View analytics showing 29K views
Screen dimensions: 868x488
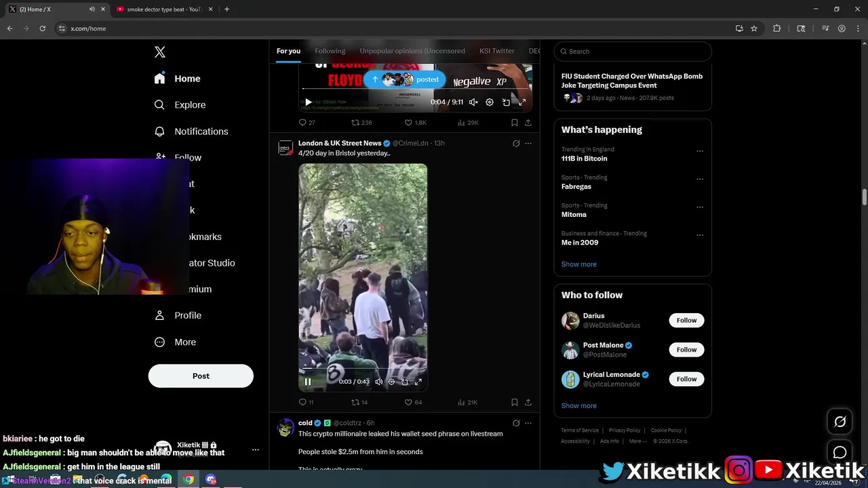[x=468, y=123]
